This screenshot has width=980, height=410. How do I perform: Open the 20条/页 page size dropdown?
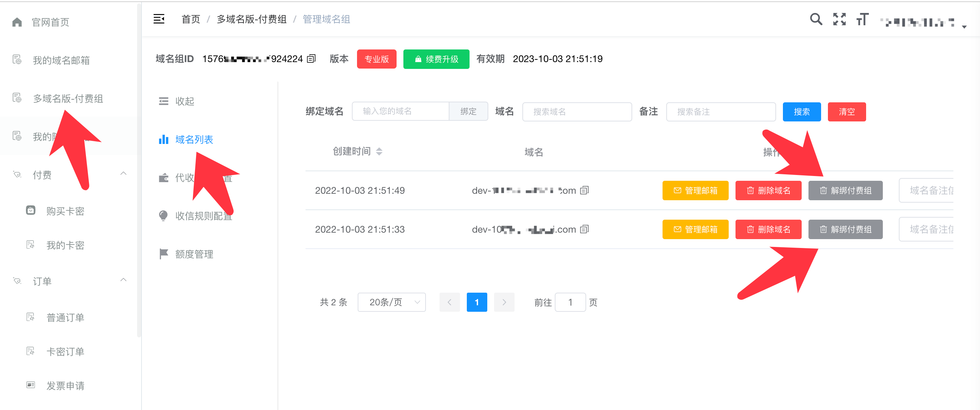click(x=391, y=302)
